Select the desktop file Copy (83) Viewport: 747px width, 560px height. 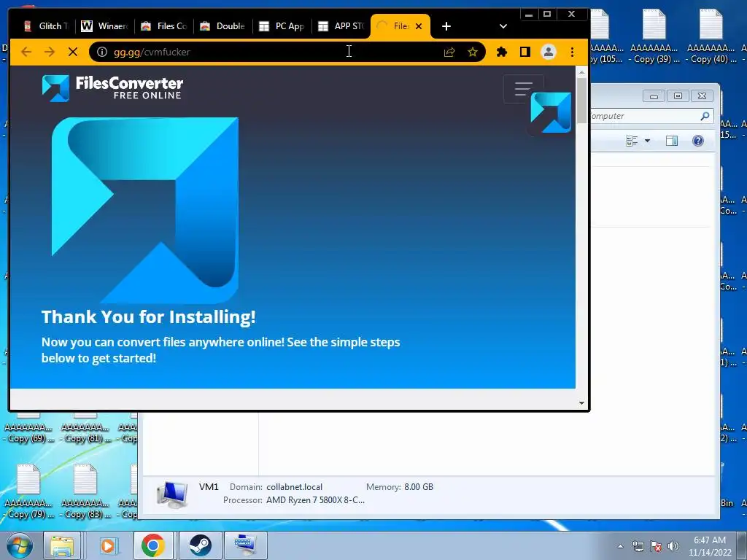(x=85, y=491)
